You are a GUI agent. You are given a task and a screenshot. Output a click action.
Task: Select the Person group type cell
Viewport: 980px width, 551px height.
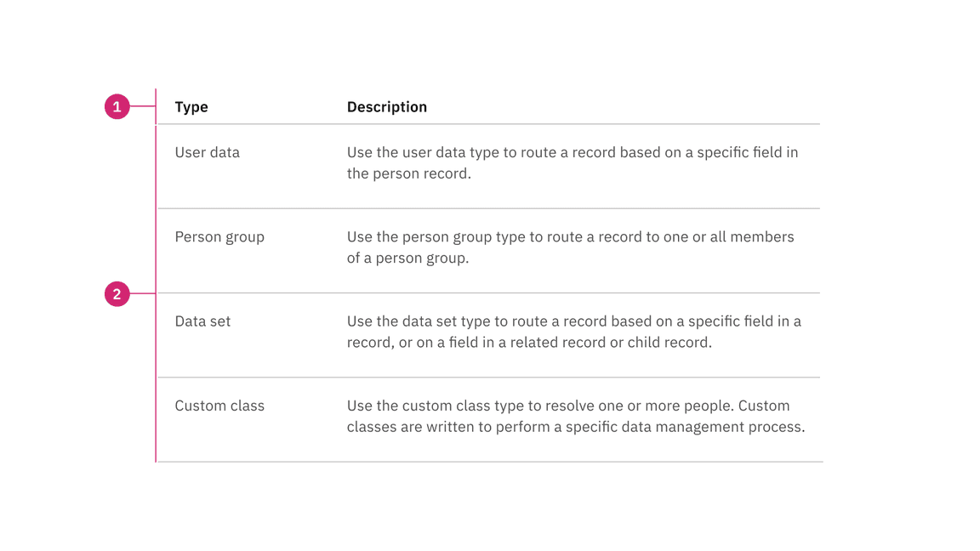coord(219,236)
